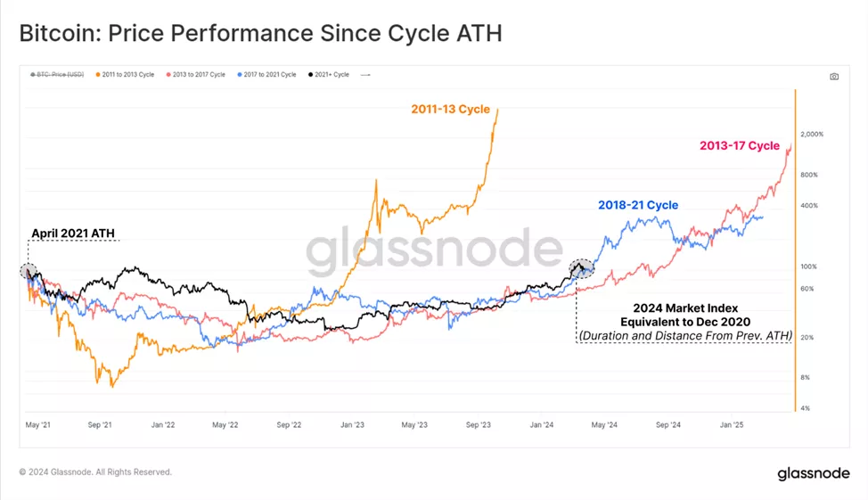
Task: Click the camera screenshot icon
Action: pos(834,77)
